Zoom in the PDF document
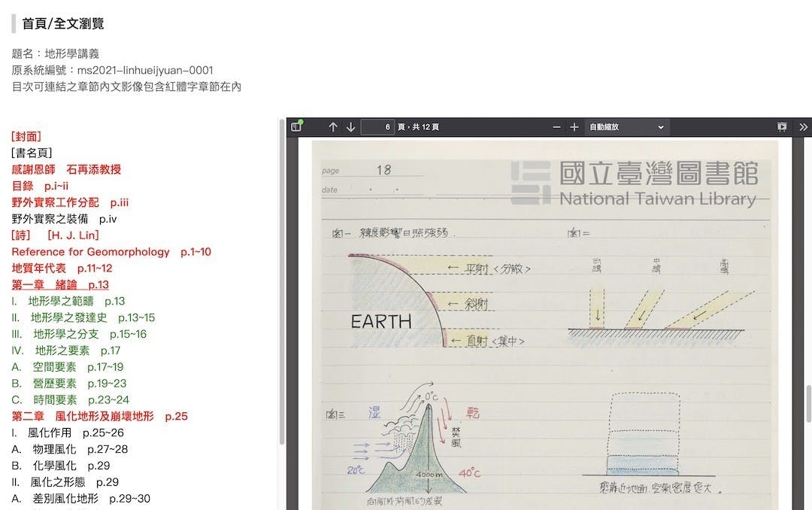 pyautogui.click(x=574, y=127)
